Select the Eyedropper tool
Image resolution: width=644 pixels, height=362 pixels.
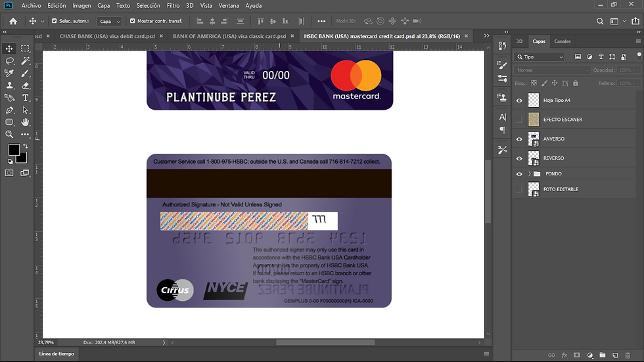coord(9,73)
